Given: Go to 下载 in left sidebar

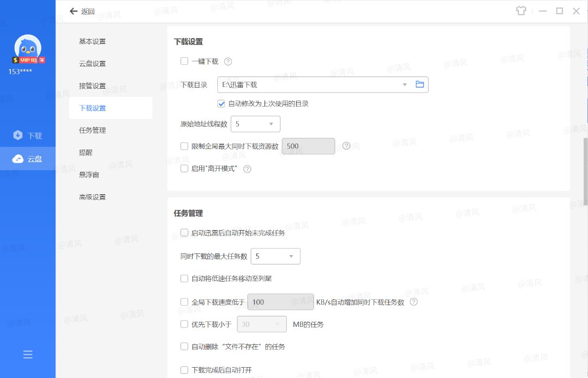Looking at the screenshot, I should (x=28, y=135).
